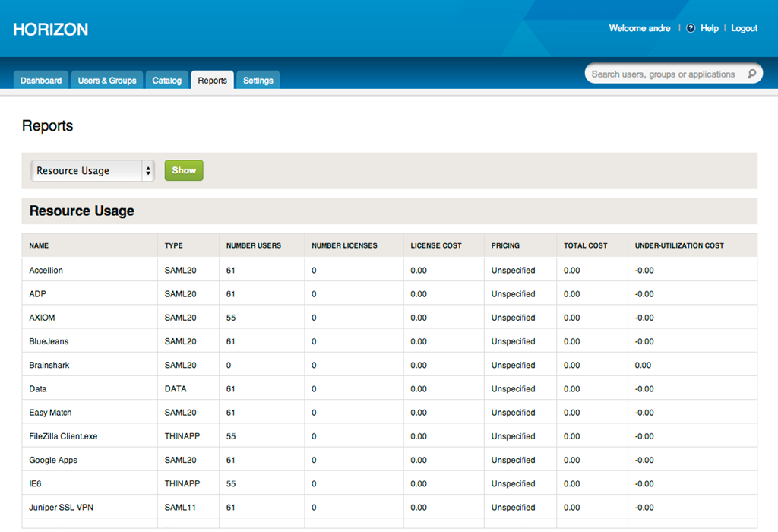Image resolution: width=778 pixels, height=532 pixels.
Task: Click the UNDER-UTILIZATION COST column header
Action: coord(679,245)
